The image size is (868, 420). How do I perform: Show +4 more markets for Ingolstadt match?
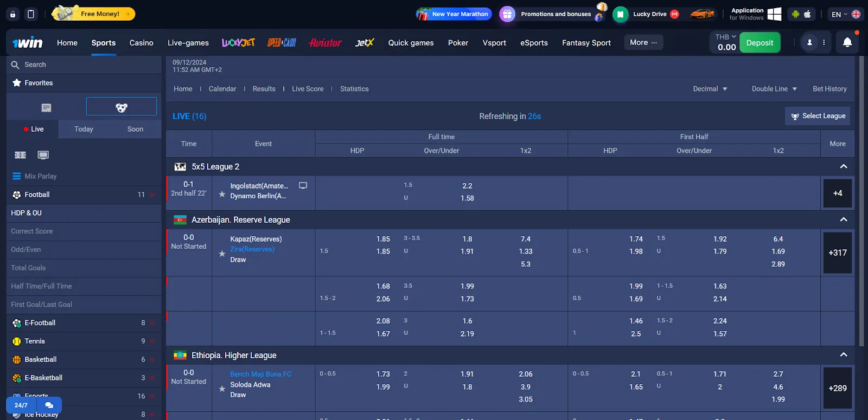pyautogui.click(x=838, y=193)
